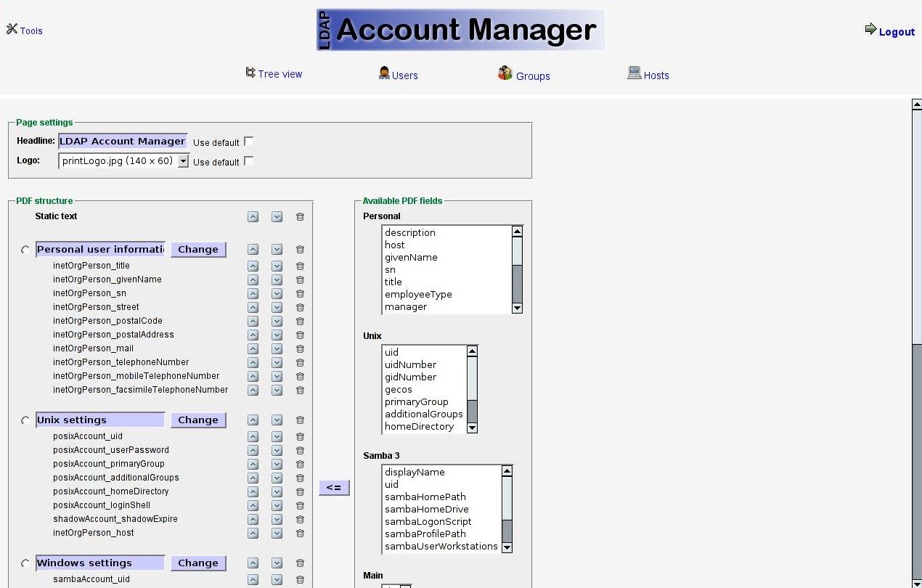Move the Static text entry down
This screenshot has height=588, width=922.
[x=277, y=216]
